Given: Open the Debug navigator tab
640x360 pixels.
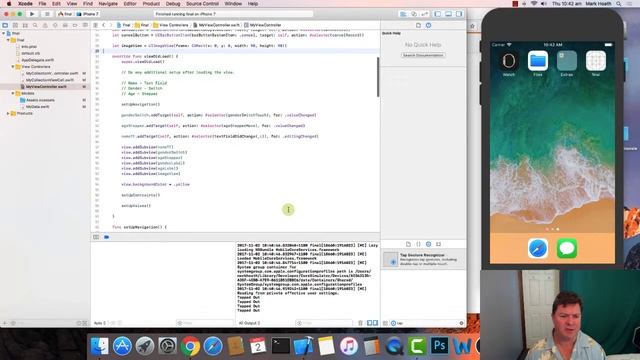Looking at the screenshot, I should (x=65, y=25).
